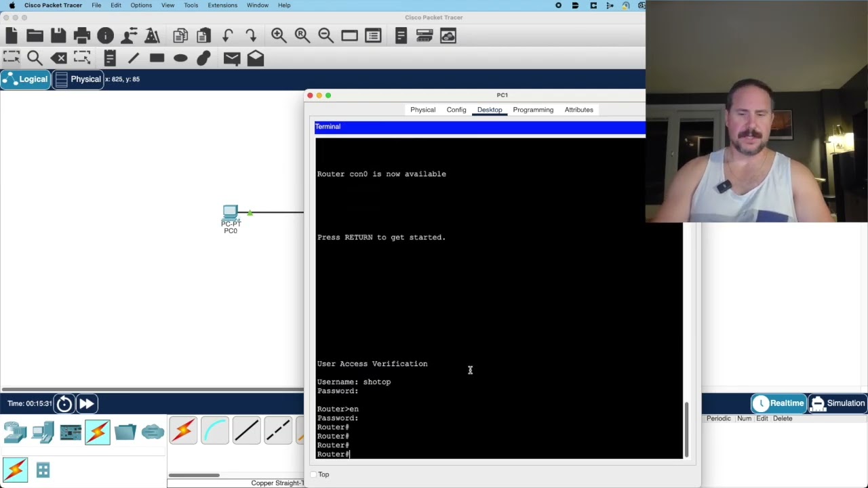868x488 pixels.
Task: Open the Extensions menu
Action: [222, 5]
